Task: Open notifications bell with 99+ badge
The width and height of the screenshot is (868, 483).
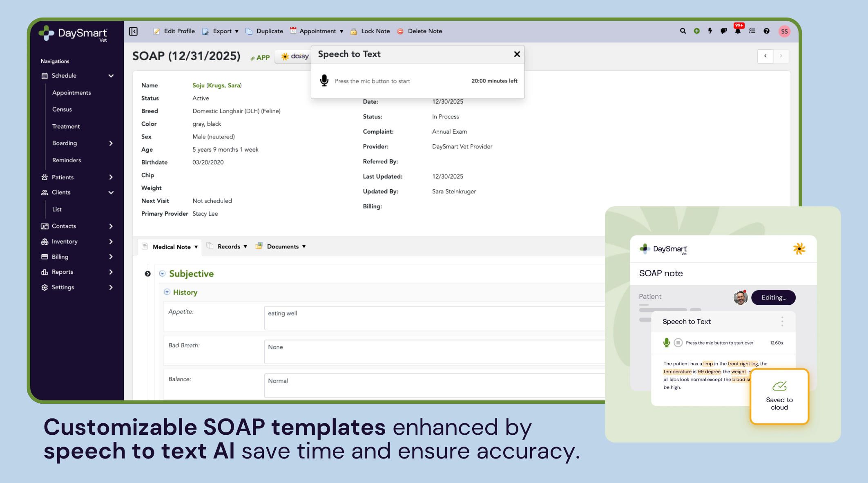Action: [x=738, y=31]
